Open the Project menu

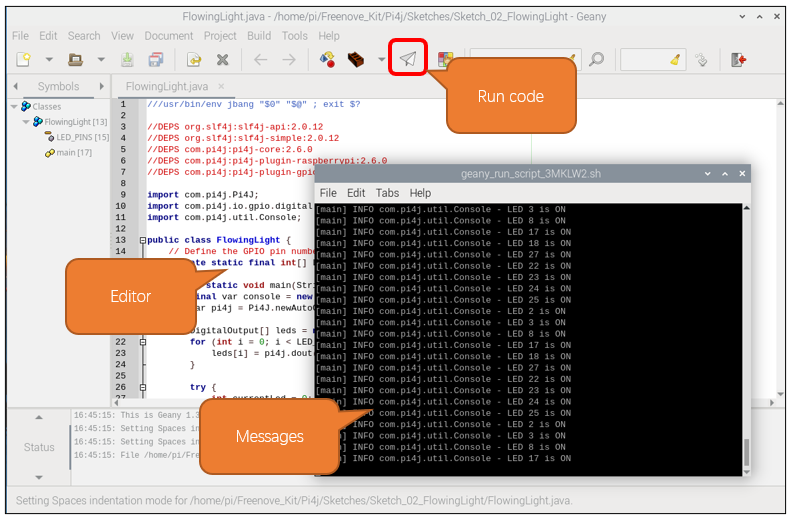pyautogui.click(x=220, y=36)
